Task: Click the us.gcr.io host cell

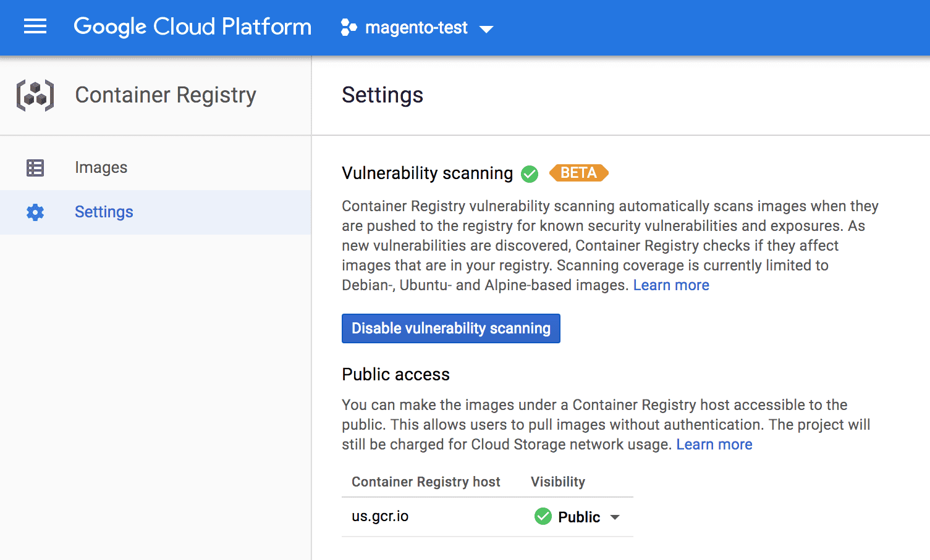Action: 380,517
